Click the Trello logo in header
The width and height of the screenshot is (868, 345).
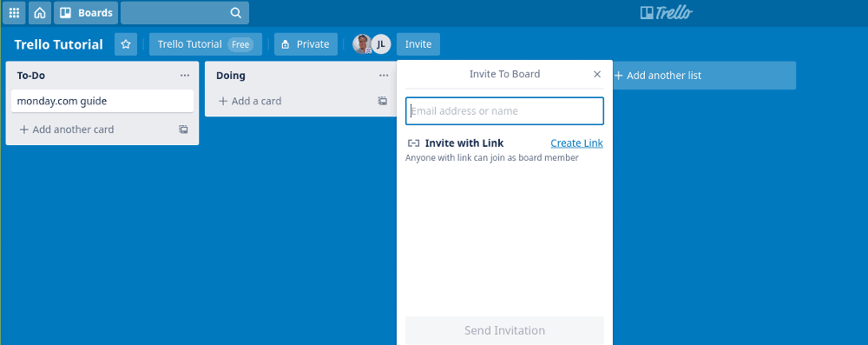pyautogui.click(x=667, y=13)
